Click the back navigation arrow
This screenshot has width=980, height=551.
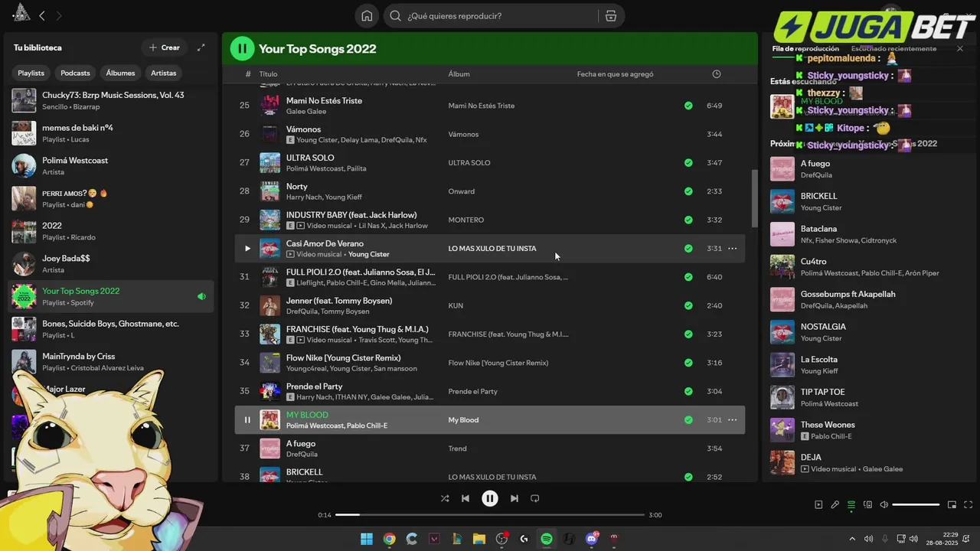(42, 15)
